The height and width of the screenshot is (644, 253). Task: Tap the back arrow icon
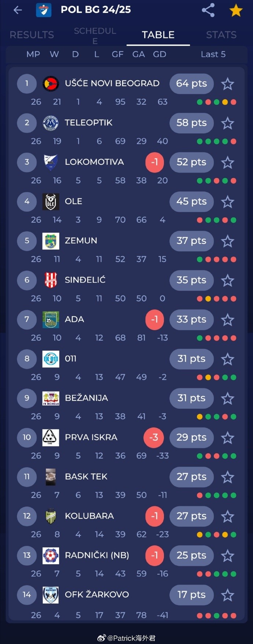tap(18, 10)
